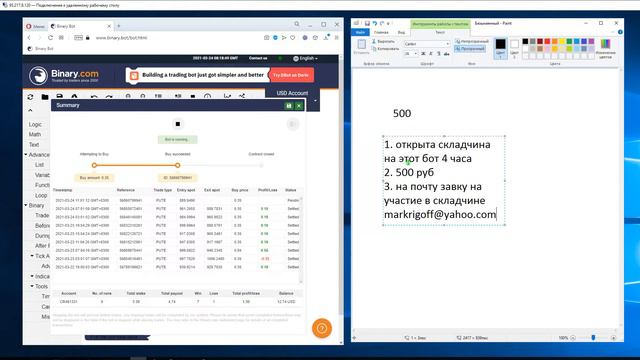Click the green save icon in Summary header
The width and height of the screenshot is (640, 360).
point(289,106)
